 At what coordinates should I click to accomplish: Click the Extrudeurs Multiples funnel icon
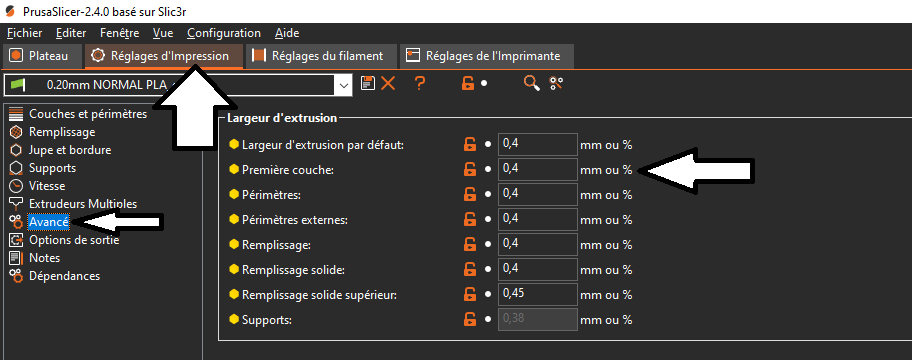tap(16, 204)
